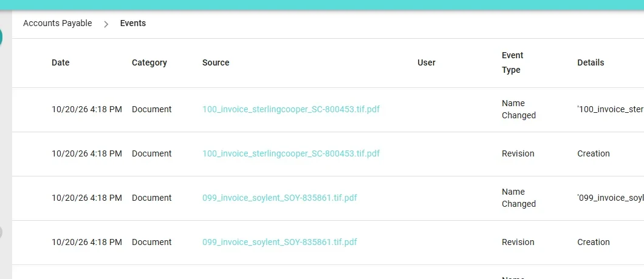Image resolution: width=644 pixels, height=279 pixels.
Task: Click Document in soylent Name Changed row
Action: click(x=151, y=198)
